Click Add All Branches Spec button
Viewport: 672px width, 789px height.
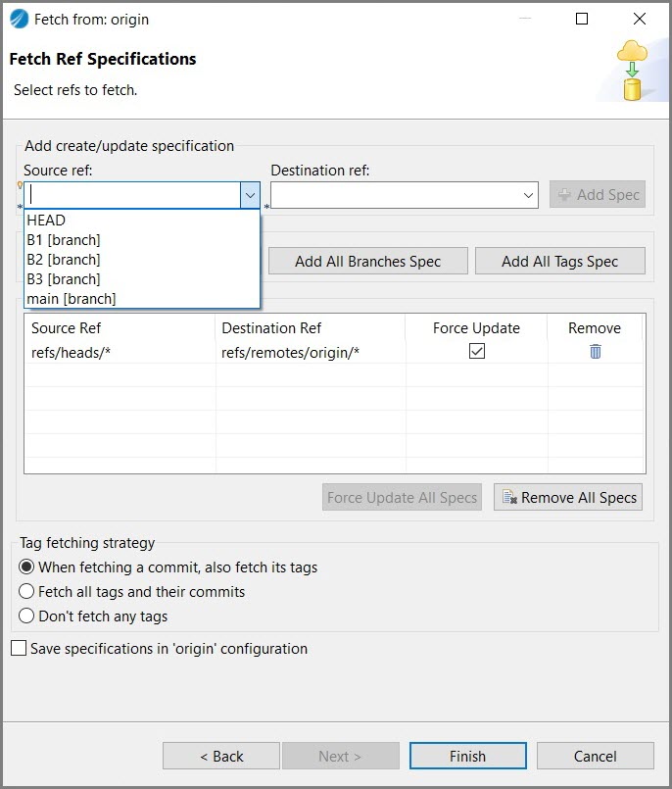click(367, 262)
